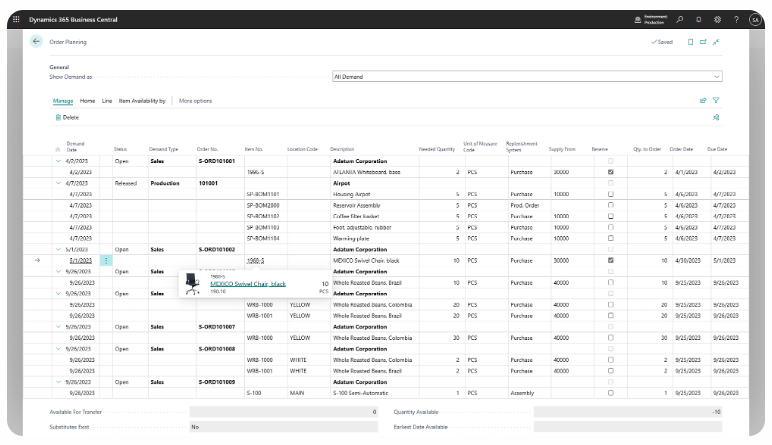Open the Line menu

tap(107, 101)
